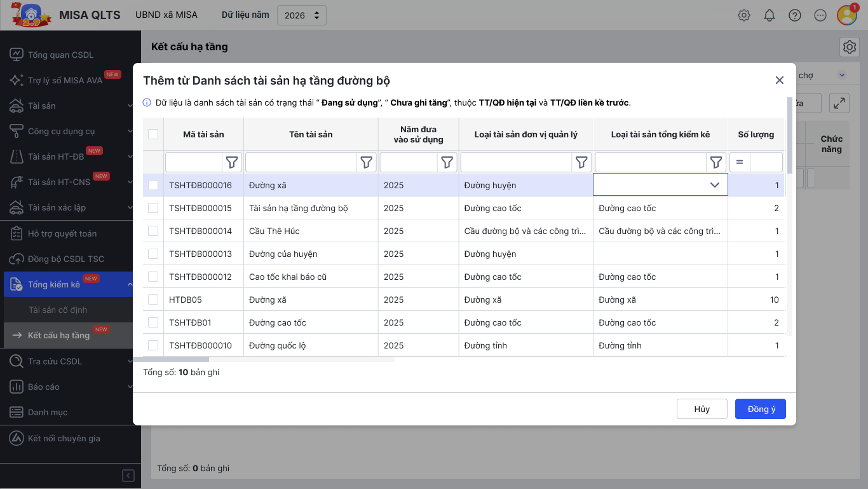Screen dimensions: 868x489
Task: Click the Hủy button
Action: [702, 409]
